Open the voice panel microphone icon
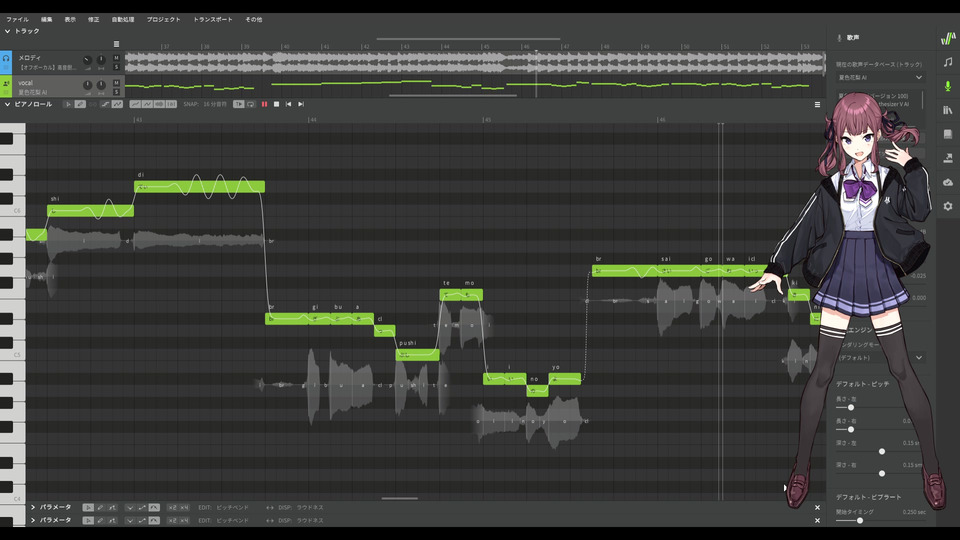This screenshot has height=540, width=960. coord(948,86)
